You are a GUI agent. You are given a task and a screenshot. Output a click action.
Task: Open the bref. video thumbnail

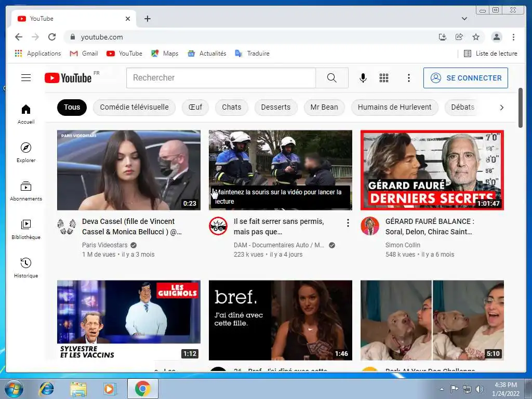click(280, 320)
